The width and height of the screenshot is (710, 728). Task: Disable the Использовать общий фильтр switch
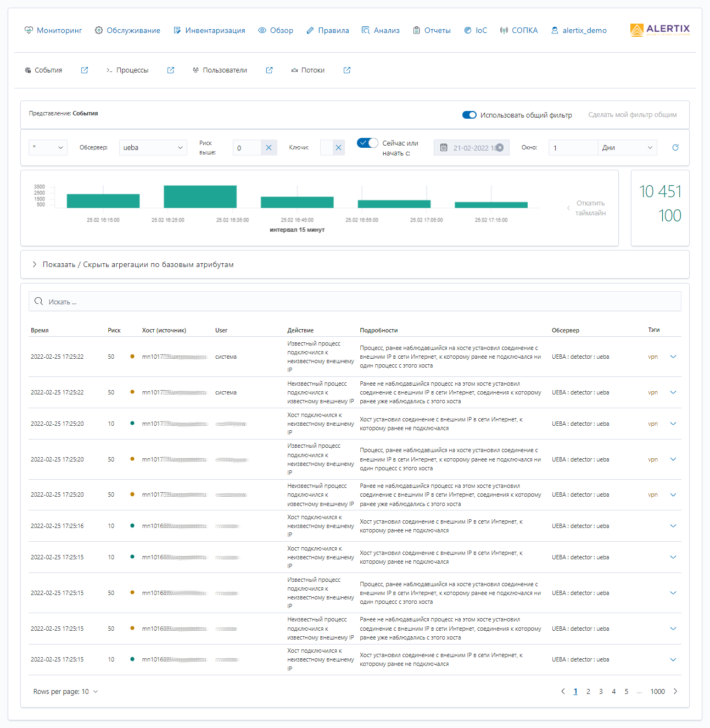tap(469, 115)
